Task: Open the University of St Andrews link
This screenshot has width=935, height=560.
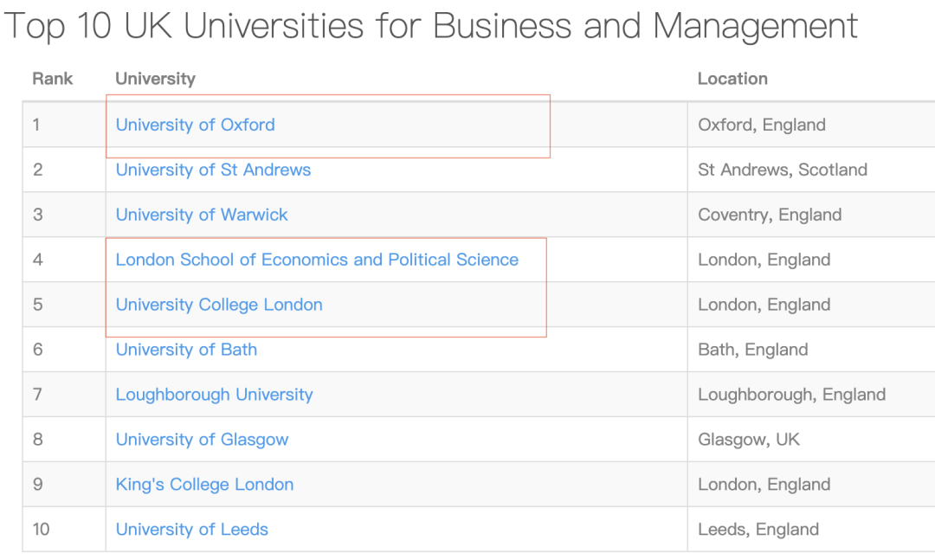Action: (x=213, y=170)
